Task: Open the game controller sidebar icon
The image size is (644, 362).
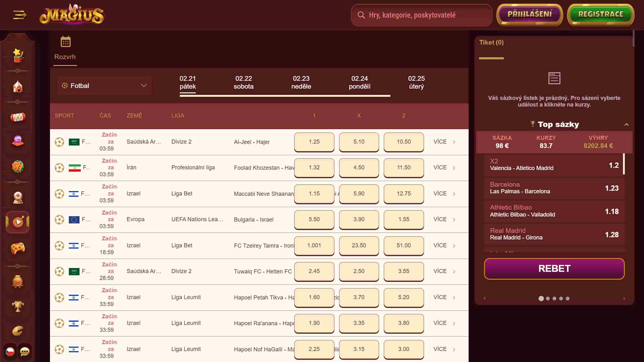Action: point(18,248)
